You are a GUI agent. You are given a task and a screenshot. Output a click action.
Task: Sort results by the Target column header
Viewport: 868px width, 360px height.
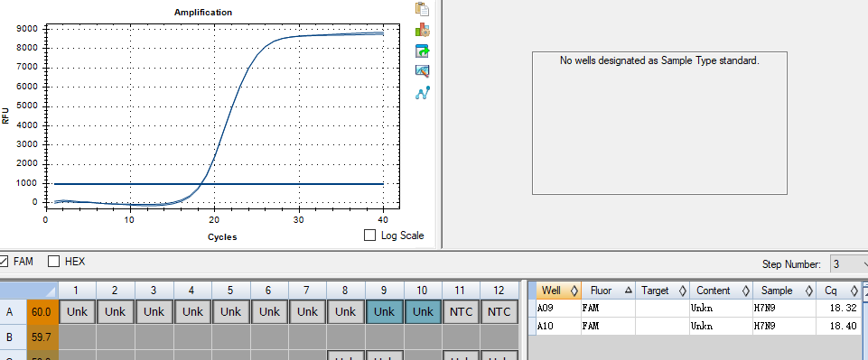tap(662, 291)
